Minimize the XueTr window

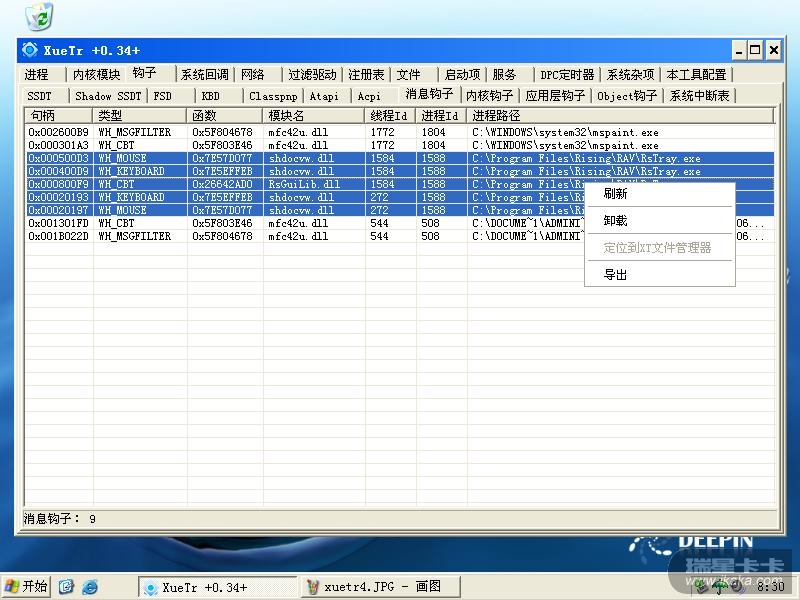tap(739, 50)
